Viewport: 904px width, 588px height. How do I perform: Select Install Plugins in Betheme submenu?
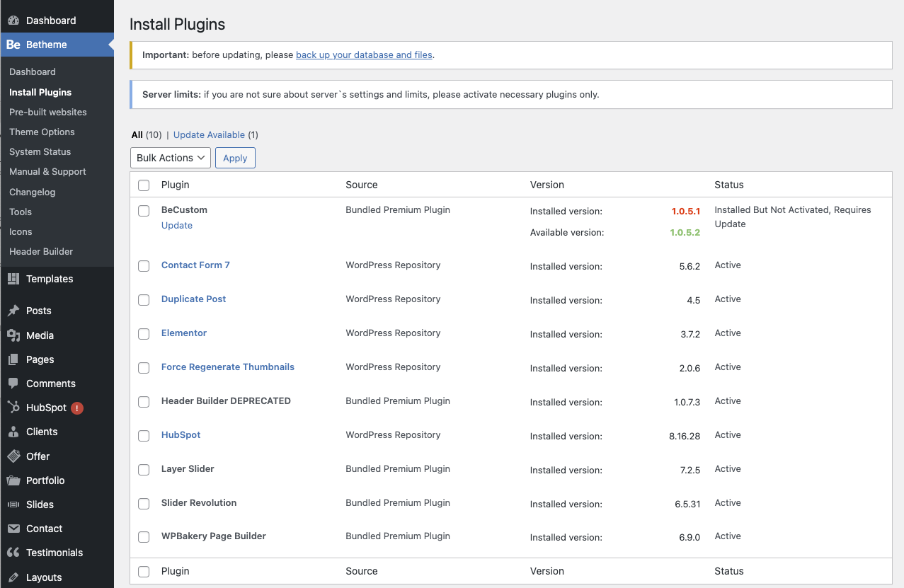[40, 92]
